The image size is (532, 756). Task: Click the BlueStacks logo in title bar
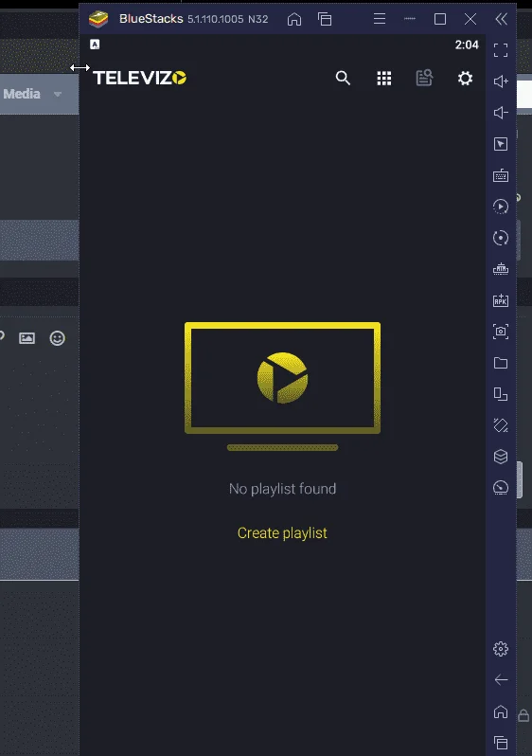click(98, 19)
